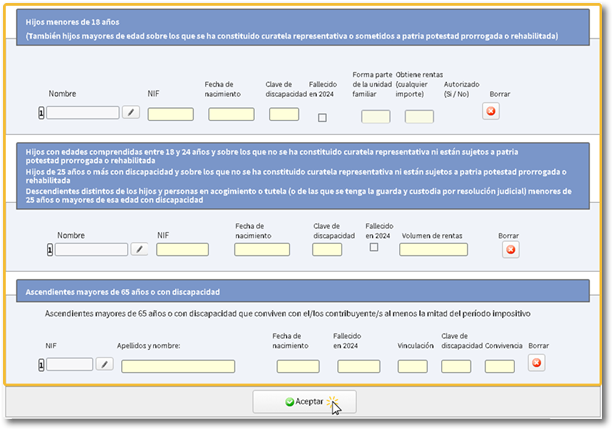Focus NIF field for minor child
Screen dimensions: 613x430
click(x=170, y=114)
